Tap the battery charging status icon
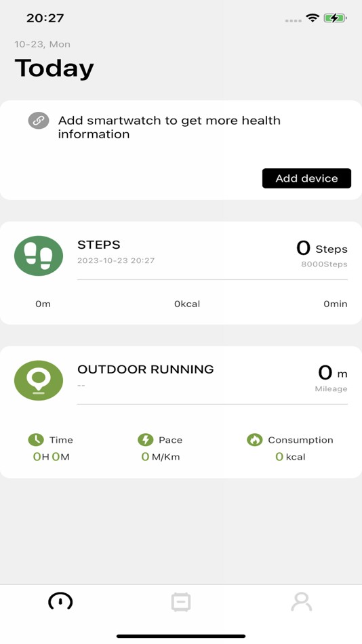The width and height of the screenshot is (362, 644). pos(336,18)
